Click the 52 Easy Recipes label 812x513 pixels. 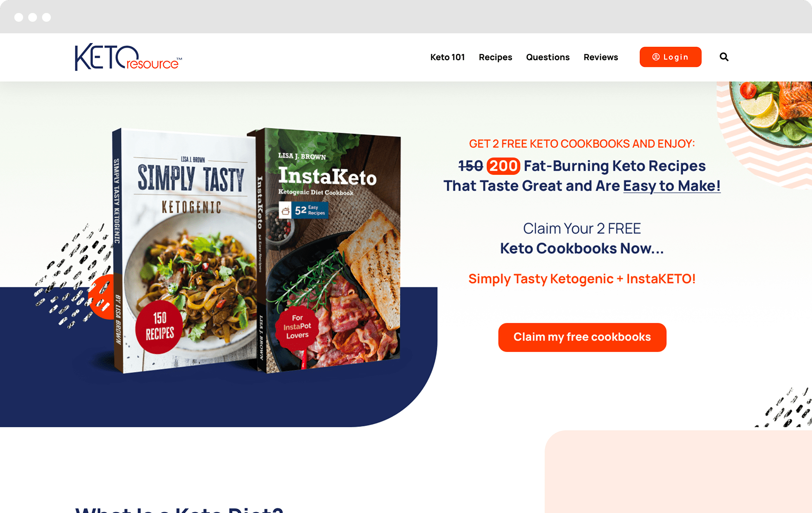(304, 210)
